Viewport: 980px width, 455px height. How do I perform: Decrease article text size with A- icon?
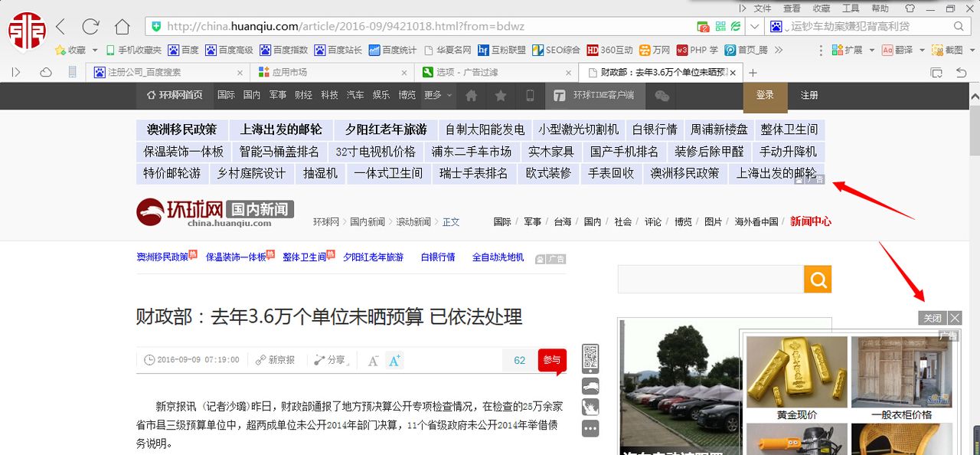[373, 360]
